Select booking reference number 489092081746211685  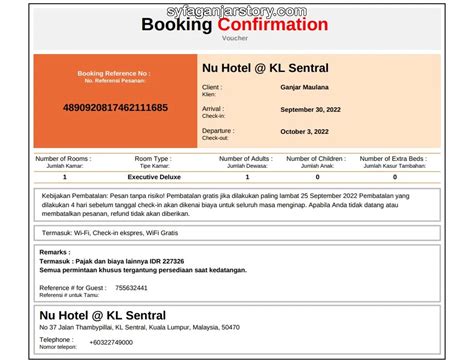point(115,108)
